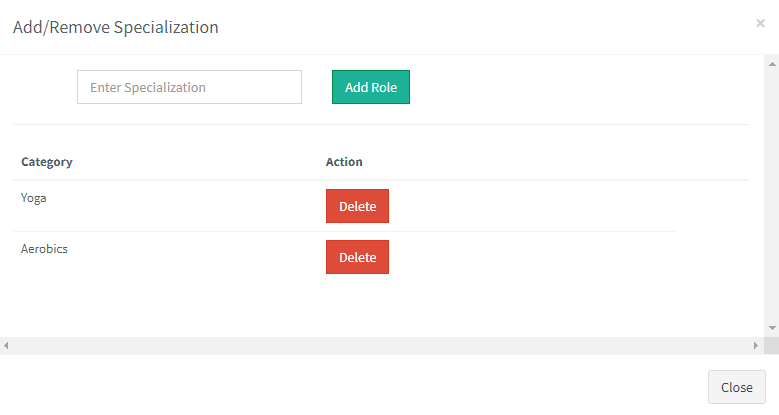Viewport: 779px width, 415px height.
Task: Select the Aerobics category cell
Action: (x=44, y=248)
